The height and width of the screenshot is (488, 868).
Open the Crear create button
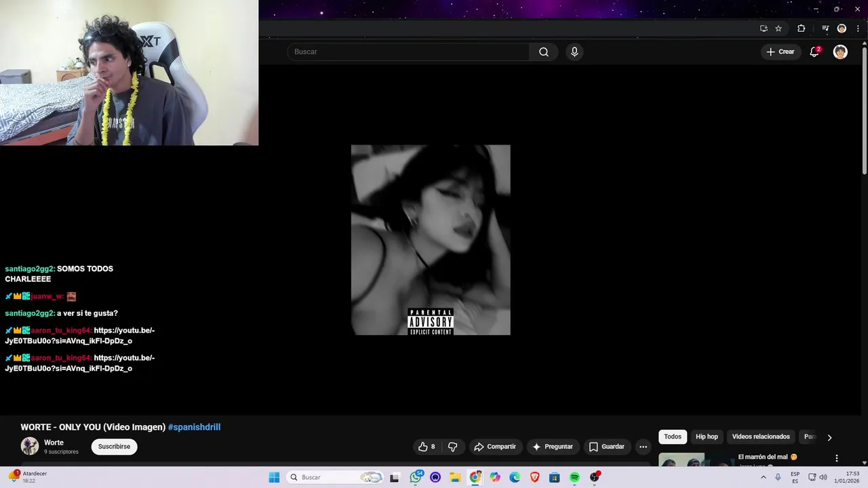780,52
